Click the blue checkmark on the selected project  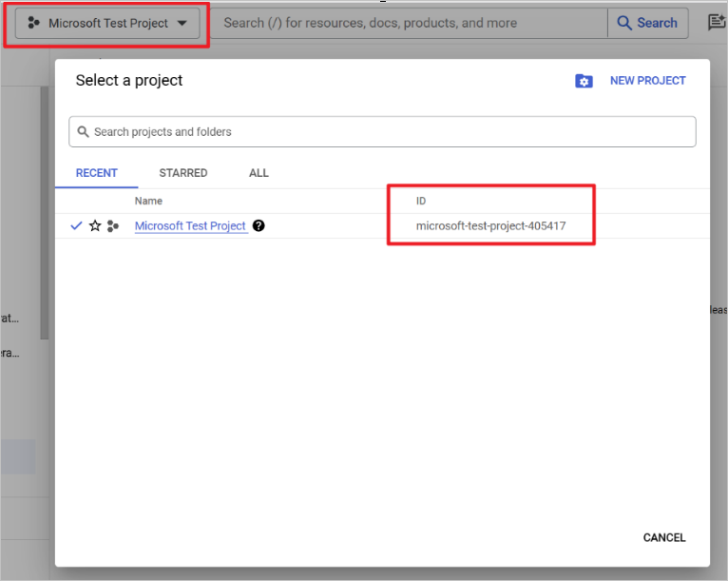click(76, 225)
